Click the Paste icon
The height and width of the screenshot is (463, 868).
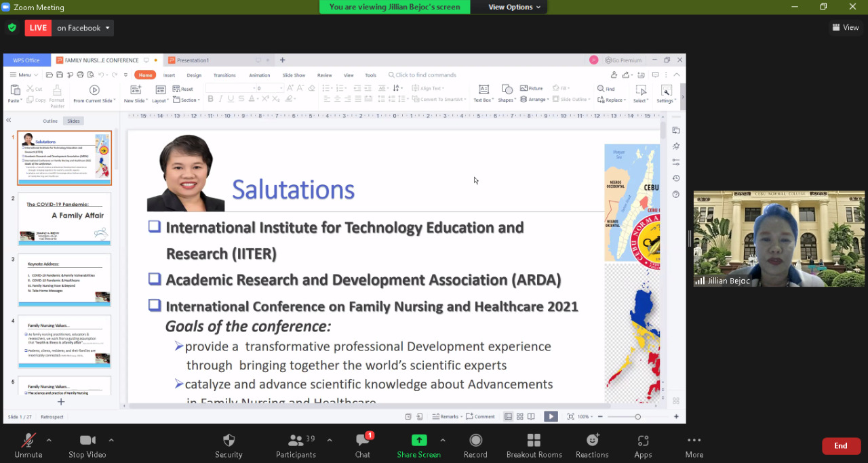(x=14, y=90)
